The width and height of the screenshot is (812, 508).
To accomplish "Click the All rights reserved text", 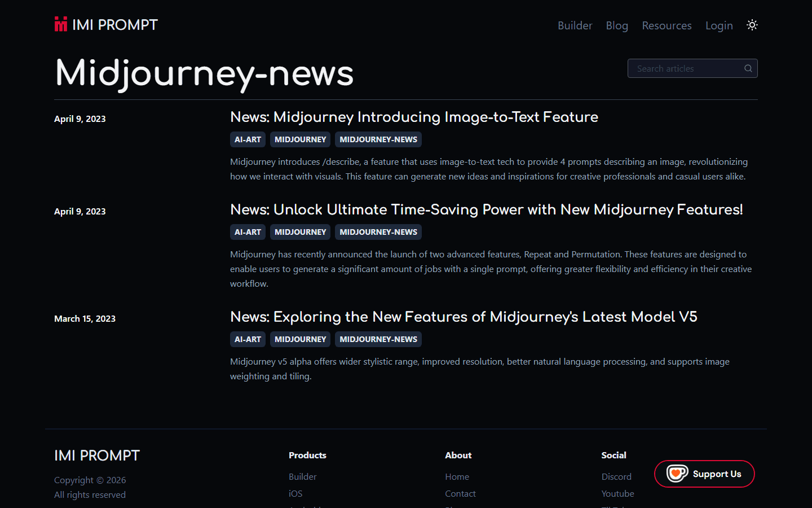I will (90, 494).
